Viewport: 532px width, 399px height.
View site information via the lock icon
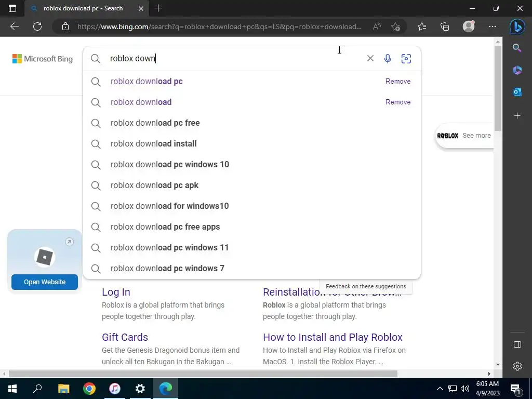(65, 26)
